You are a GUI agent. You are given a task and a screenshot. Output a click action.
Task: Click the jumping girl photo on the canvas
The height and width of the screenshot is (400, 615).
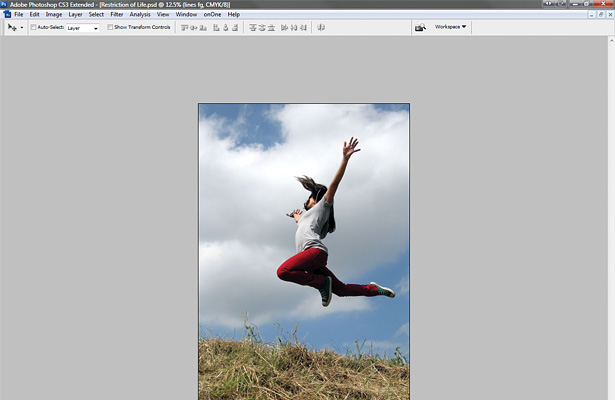click(304, 251)
